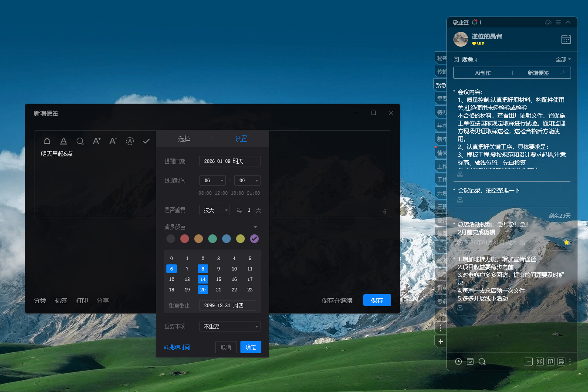
Task: Toggle hour 8 in the hour grid
Action: 203,269
